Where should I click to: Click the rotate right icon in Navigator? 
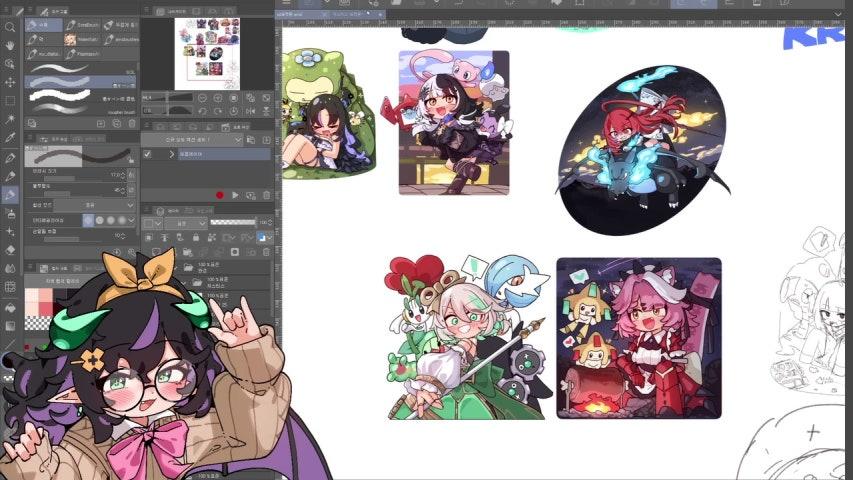218,111
